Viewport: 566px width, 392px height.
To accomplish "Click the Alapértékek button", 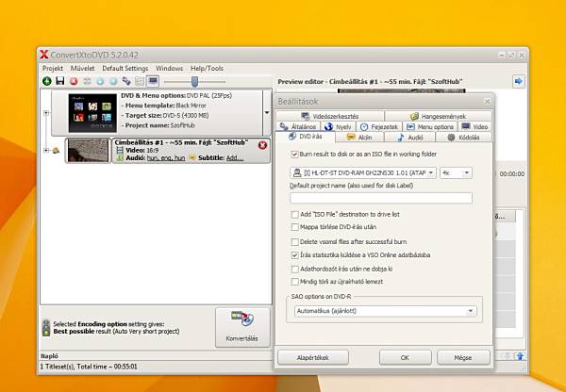I will tap(313, 357).
